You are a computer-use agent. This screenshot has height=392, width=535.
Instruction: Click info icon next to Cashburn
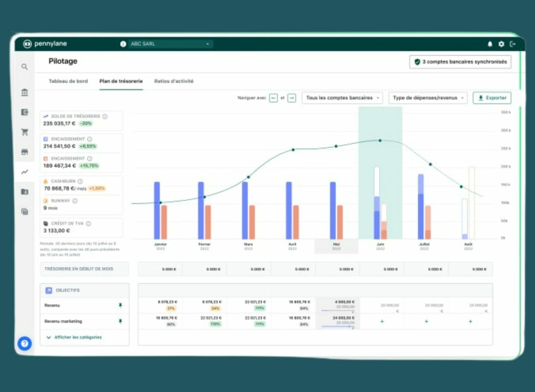pyautogui.click(x=80, y=181)
